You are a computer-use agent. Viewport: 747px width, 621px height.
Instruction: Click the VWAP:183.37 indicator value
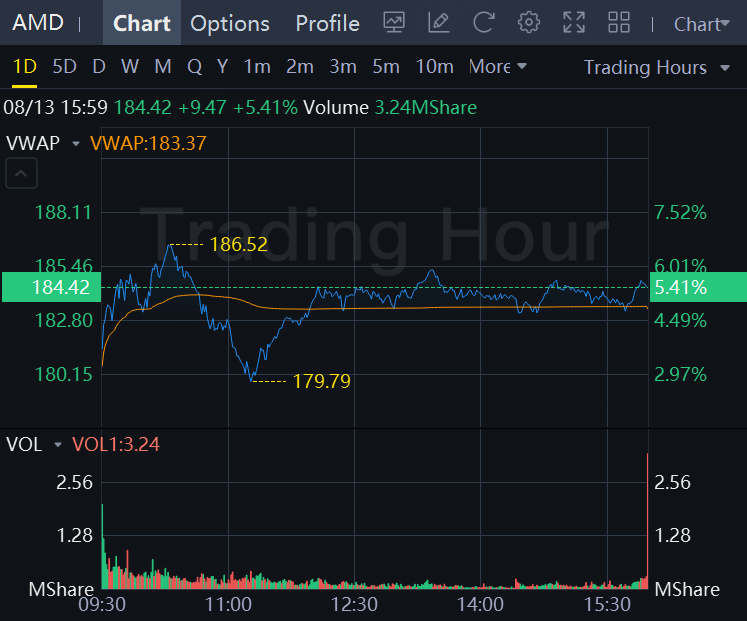pos(148,143)
